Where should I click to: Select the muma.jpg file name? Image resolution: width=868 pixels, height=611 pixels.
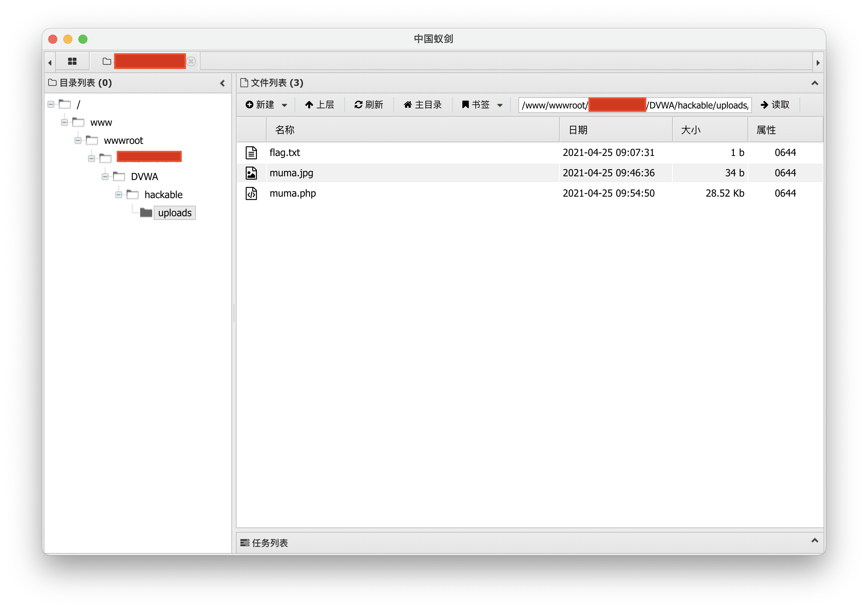pos(292,173)
